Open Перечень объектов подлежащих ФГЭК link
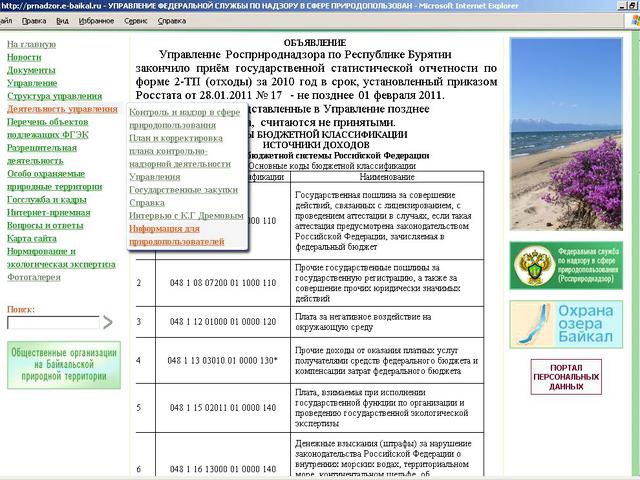Viewport: 640px width, 480px height. point(47,128)
